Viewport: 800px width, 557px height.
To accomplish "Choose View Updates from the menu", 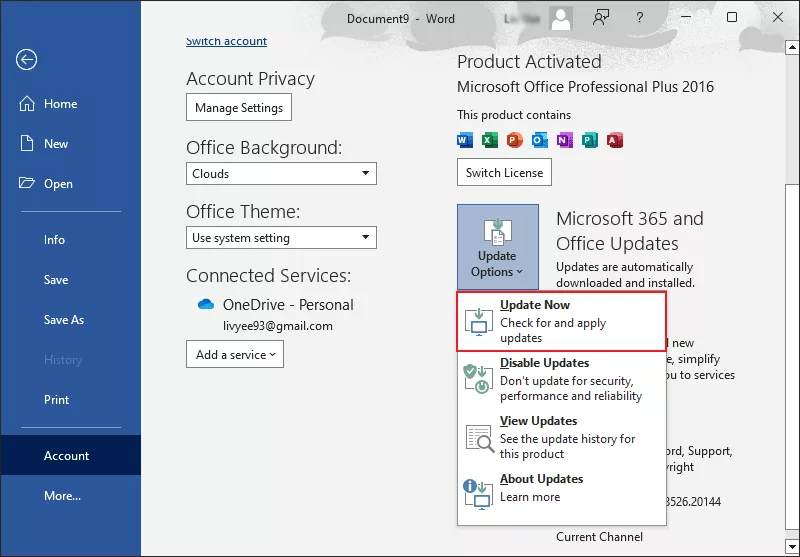I will 561,437.
